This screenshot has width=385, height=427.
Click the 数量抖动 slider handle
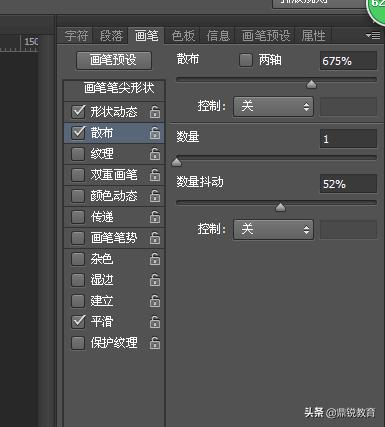[280, 207]
